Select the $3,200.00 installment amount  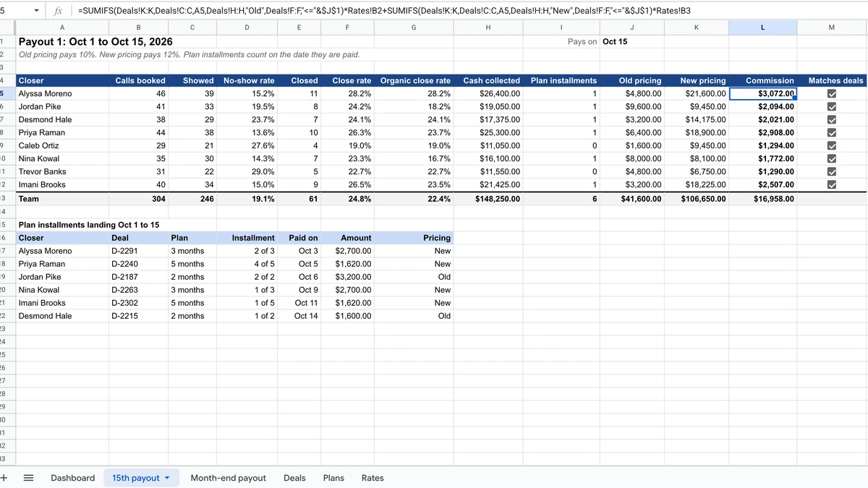click(x=348, y=277)
